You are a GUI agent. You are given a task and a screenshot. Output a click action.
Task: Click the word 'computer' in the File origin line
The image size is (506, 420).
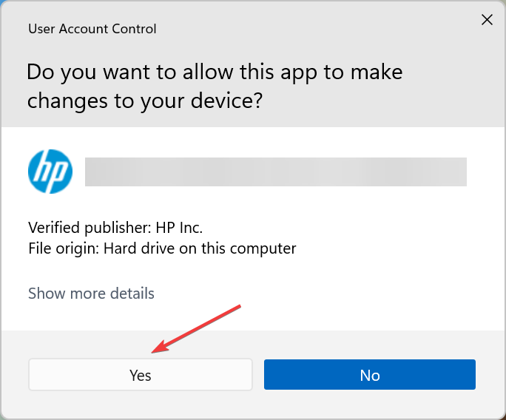click(268, 248)
